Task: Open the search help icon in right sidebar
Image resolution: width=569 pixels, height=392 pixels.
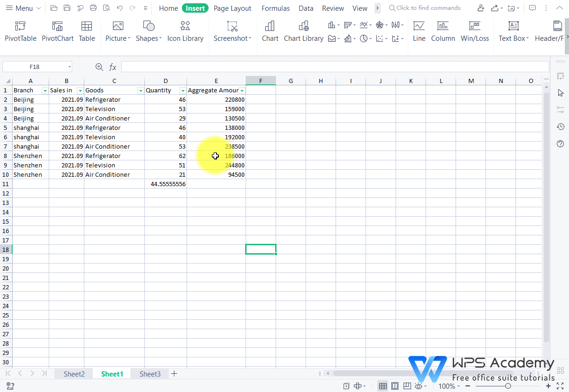Action: [x=560, y=143]
